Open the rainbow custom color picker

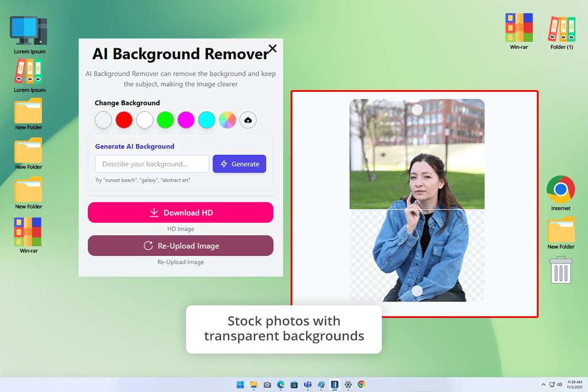tap(227, 120)
